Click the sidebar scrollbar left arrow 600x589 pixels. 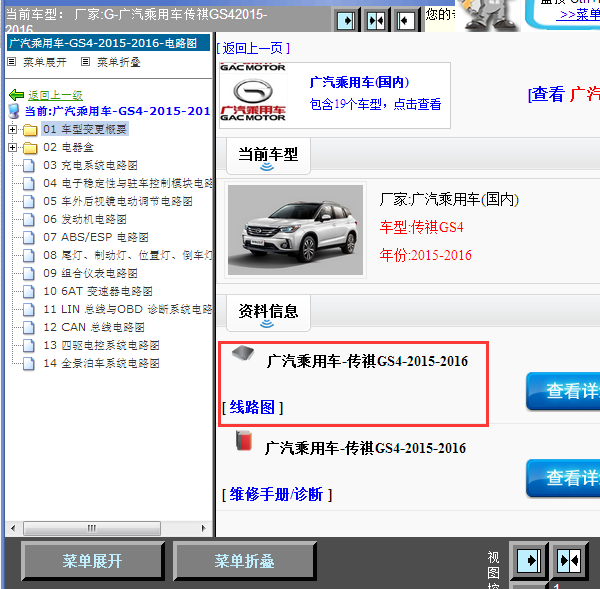(x=13, y=529)
